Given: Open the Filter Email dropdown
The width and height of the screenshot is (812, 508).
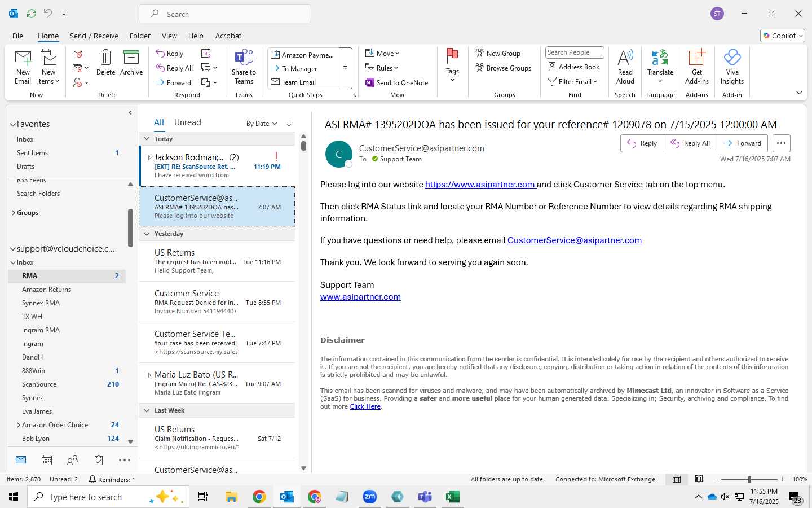Looking at the screenshot, I should coord(572,82).
